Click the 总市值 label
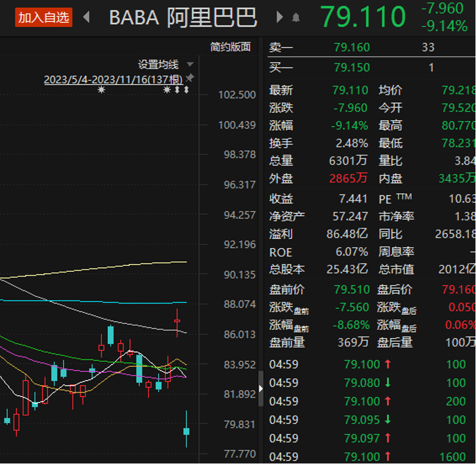 [x=396, y=269]
